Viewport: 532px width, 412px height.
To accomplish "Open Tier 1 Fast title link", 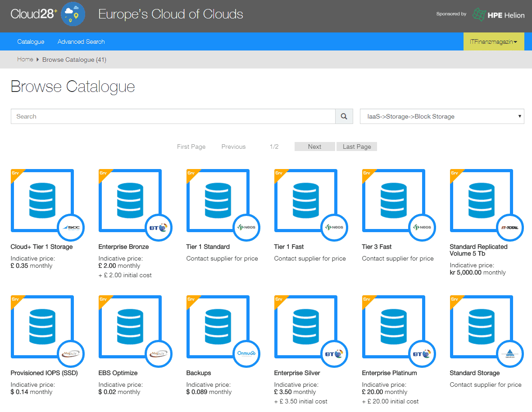I will coord(289,247).
